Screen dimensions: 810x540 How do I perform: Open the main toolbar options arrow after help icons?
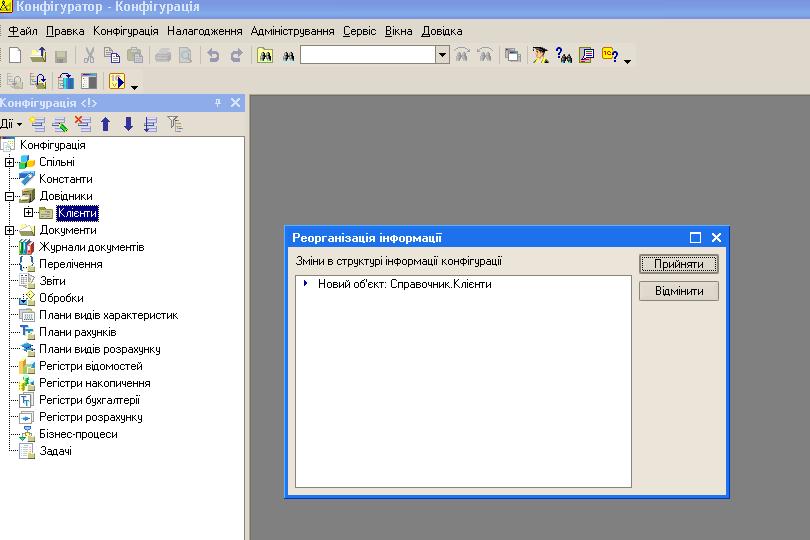(x=627, y=61)
